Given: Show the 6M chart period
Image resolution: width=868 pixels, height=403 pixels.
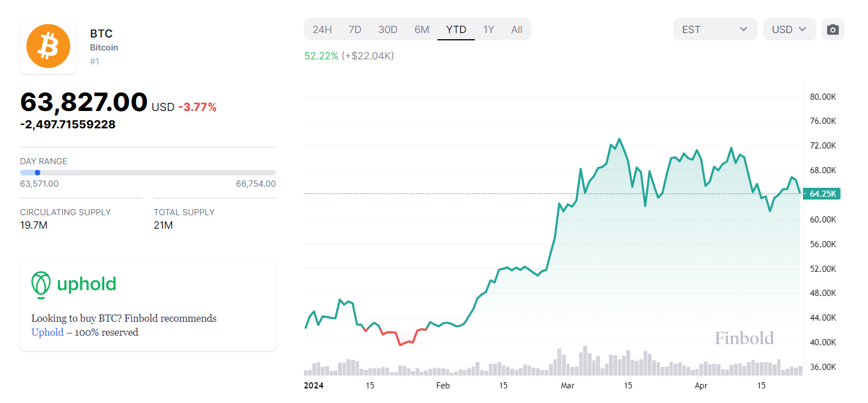Looking at the screenshot, I should [x=422, y=30].
